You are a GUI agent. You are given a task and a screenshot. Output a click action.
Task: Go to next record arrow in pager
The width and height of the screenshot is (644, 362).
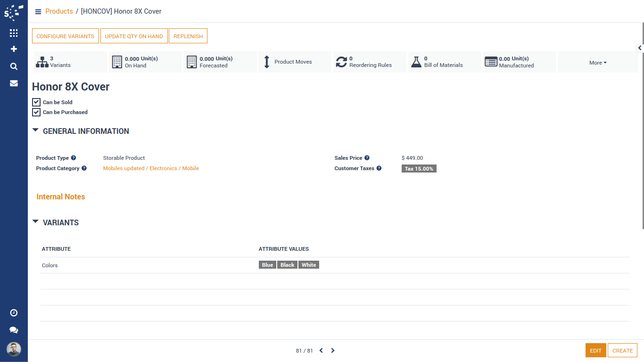point(333,351)
